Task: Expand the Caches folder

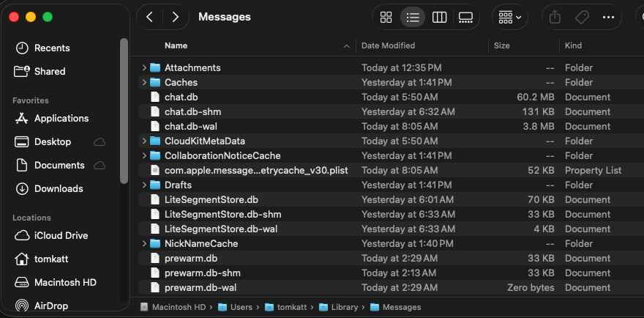Action: (143, 82)
